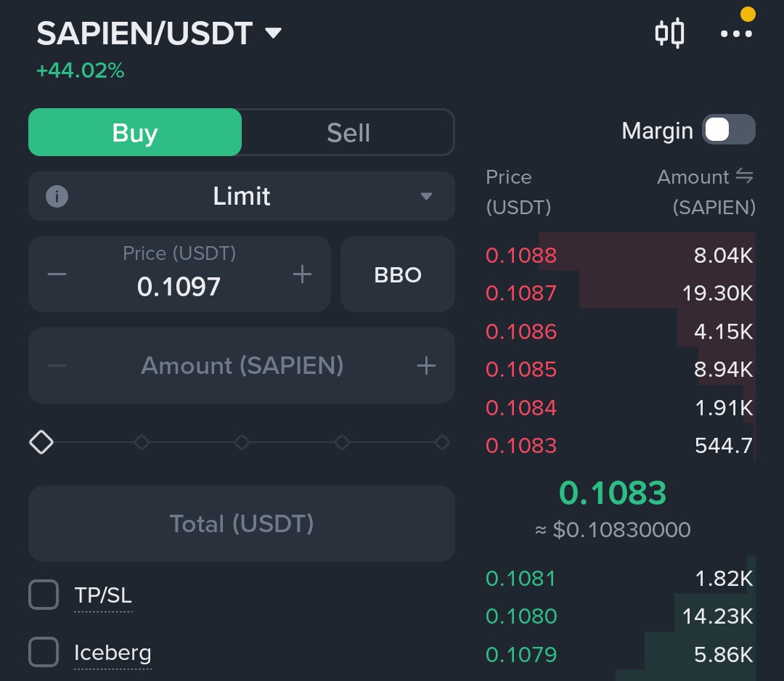Switch to the Buy tab
784x681 pixels.
point(135,132)
